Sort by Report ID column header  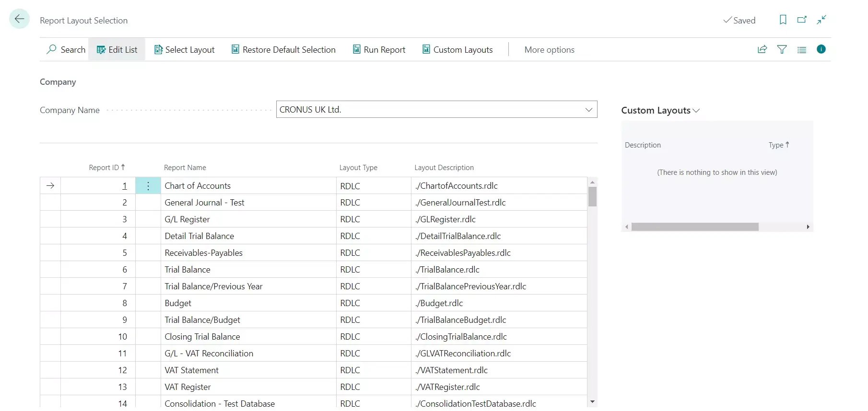pos(106,167)
